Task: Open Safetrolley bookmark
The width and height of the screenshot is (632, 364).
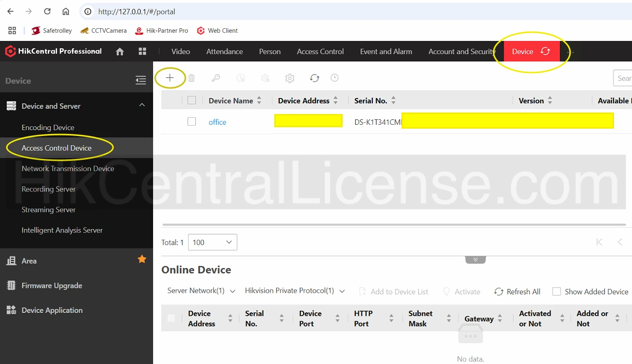Action: [x=52, y=30]
